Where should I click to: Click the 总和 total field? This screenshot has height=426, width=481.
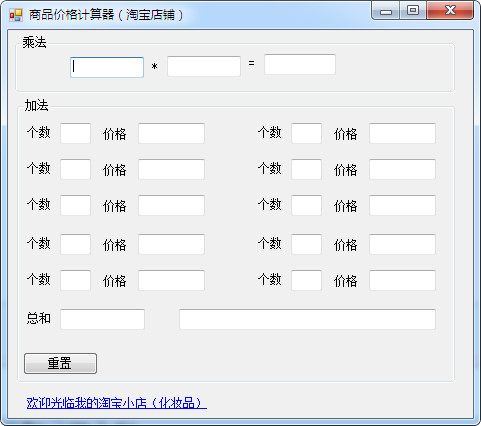(102, 319)
